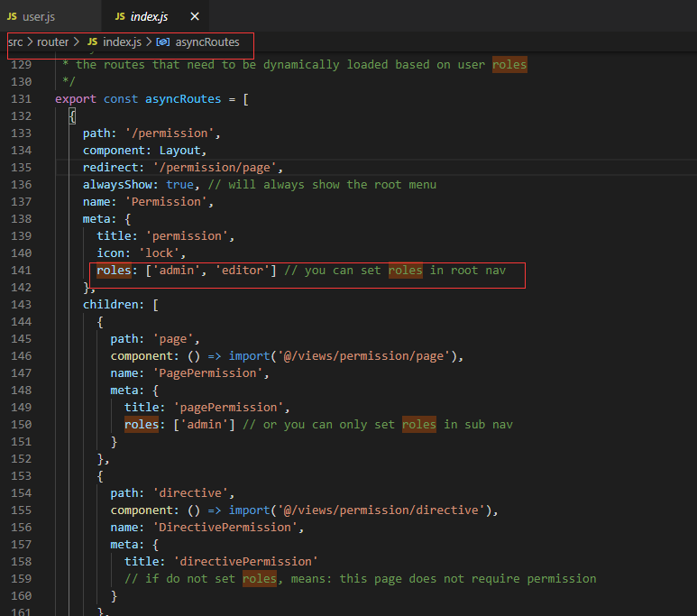Viewport: 697px width, 616px height.
Task: Click highlighted 'roles' in line 129 comment
Action: (509, 65)
